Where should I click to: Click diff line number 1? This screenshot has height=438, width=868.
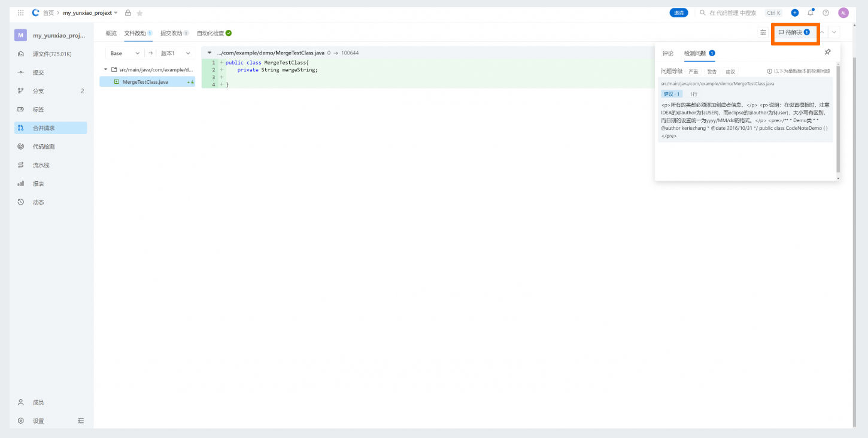pos(213,62)
